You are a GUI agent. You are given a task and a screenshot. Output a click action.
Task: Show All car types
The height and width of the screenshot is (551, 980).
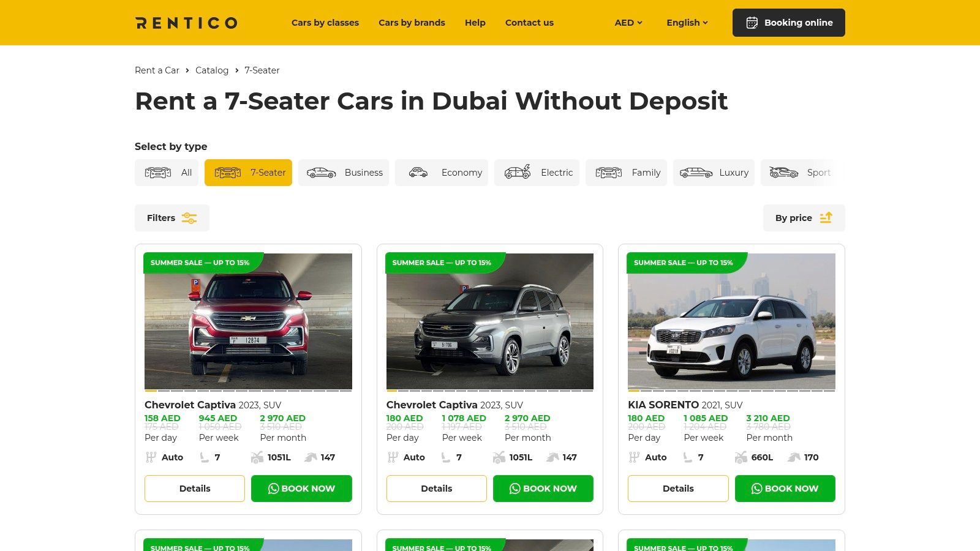coord(167,173)
